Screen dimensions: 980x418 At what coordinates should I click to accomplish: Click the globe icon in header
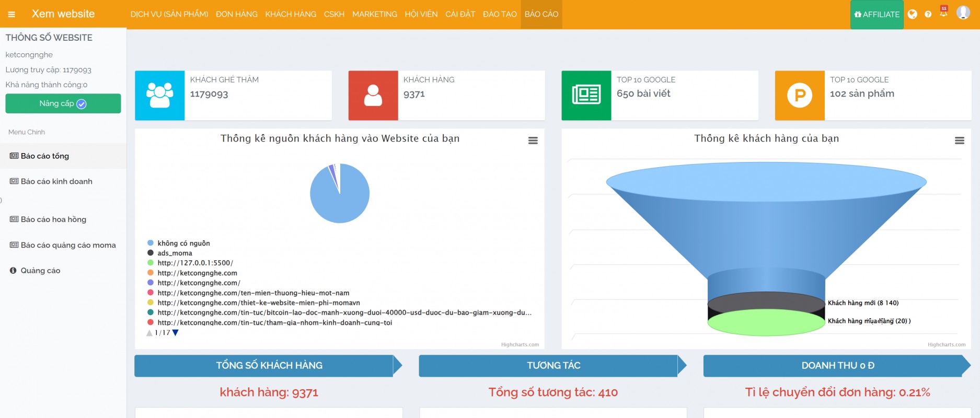coord(913,15)
